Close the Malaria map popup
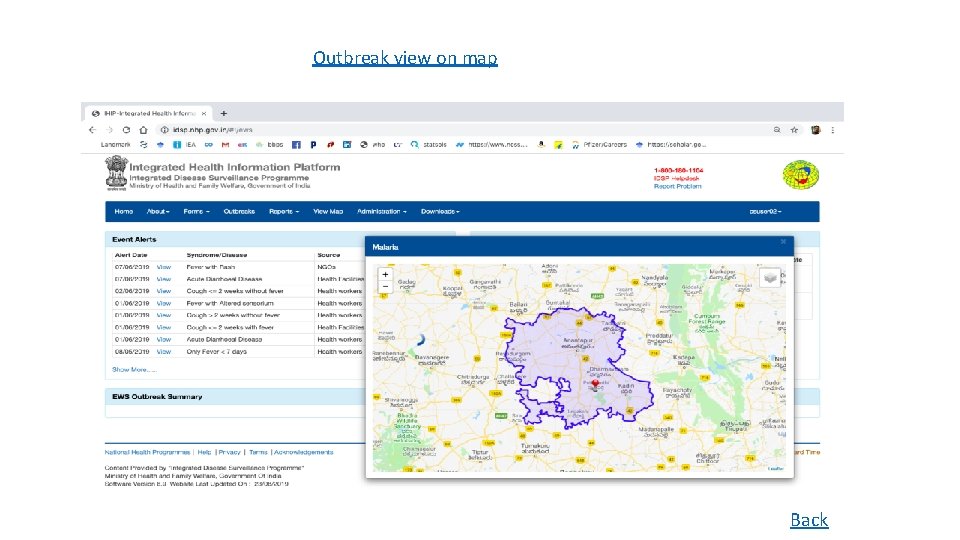960x540 pixels. (783, 242)
